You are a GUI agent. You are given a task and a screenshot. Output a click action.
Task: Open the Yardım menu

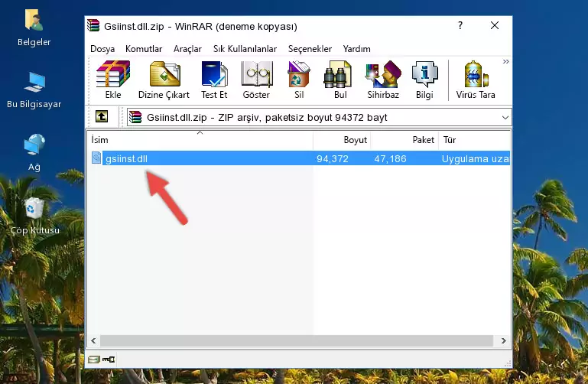tap(356, 49)
